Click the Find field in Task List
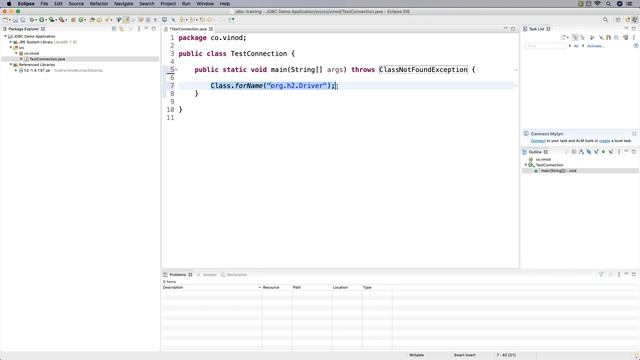Image resolution: width=640 pixels, height=360 pixels. tap(545, 46)
